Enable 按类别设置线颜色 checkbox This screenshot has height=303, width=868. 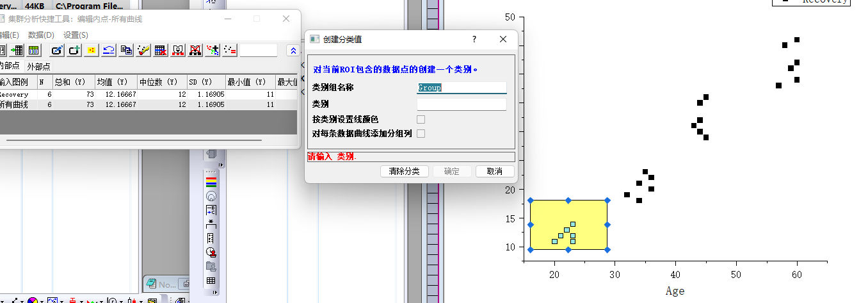(421, 119)
